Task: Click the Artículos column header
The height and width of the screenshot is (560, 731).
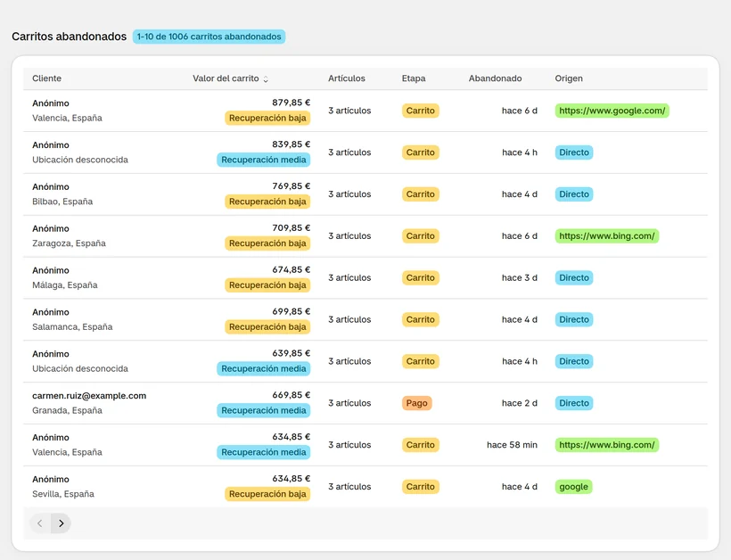Action: [x=347, y=78]
